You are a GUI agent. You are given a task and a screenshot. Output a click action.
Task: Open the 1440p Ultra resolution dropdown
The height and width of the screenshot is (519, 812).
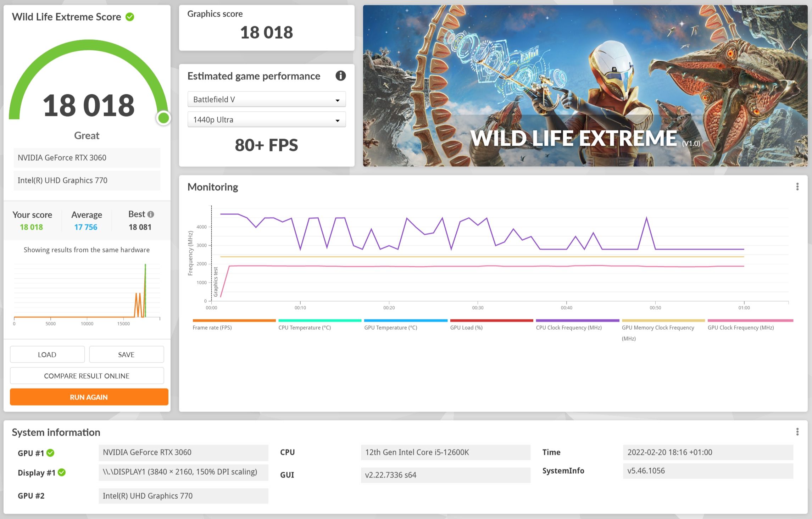point(266,119)
